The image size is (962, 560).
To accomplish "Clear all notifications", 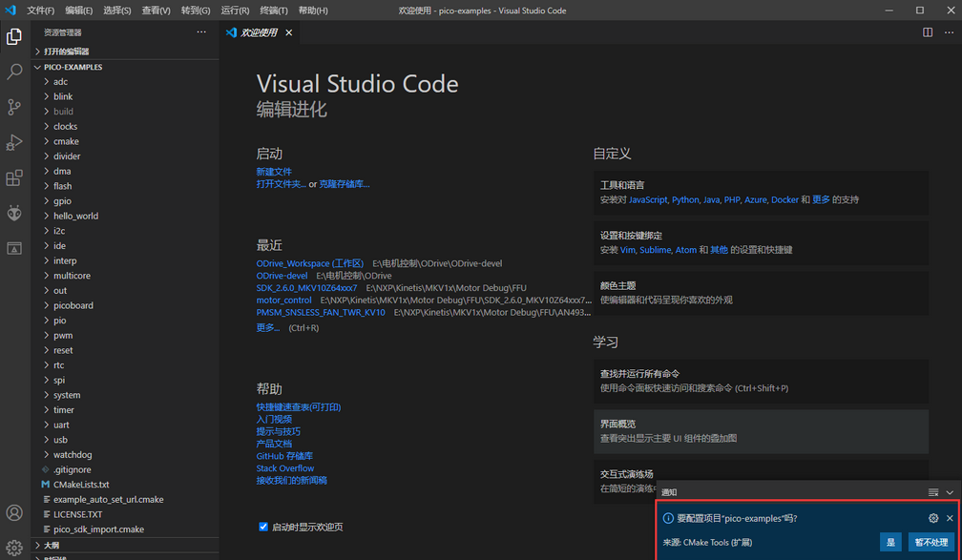I will [933, 492].
